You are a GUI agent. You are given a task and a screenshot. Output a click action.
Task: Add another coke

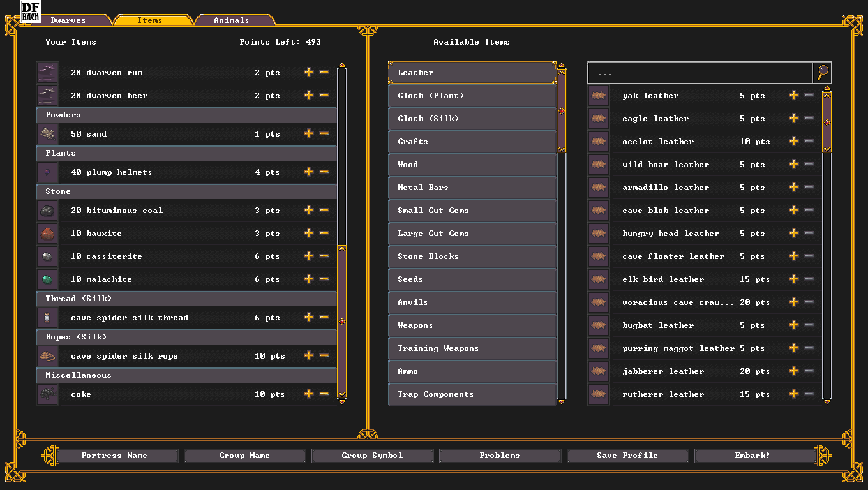pos(309,394)
